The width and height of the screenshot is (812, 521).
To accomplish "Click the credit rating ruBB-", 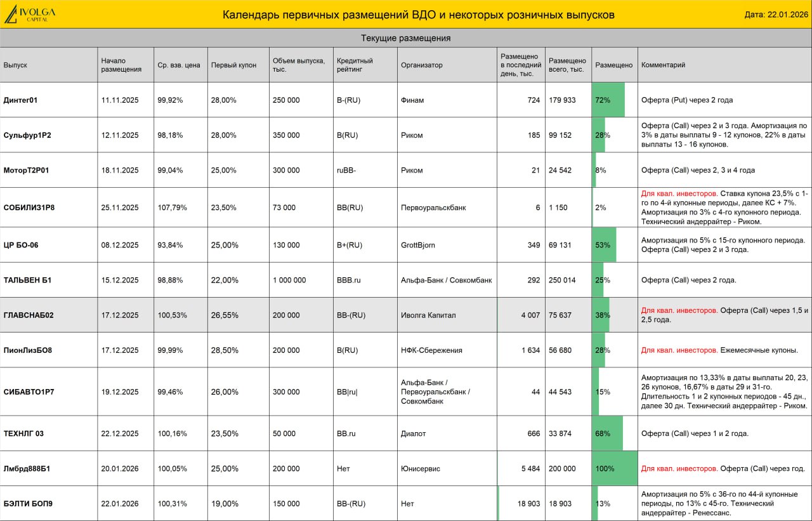I will point(346,170).
